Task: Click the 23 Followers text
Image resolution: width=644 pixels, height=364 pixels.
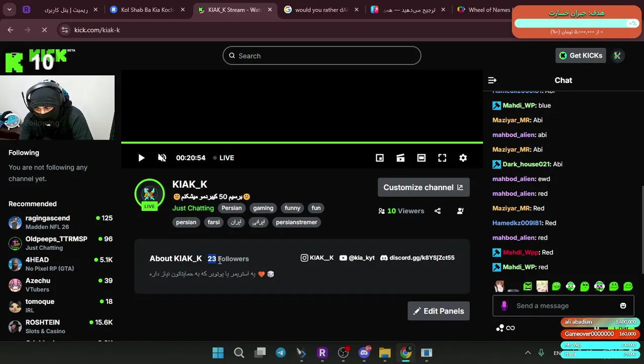Action: 228,259
